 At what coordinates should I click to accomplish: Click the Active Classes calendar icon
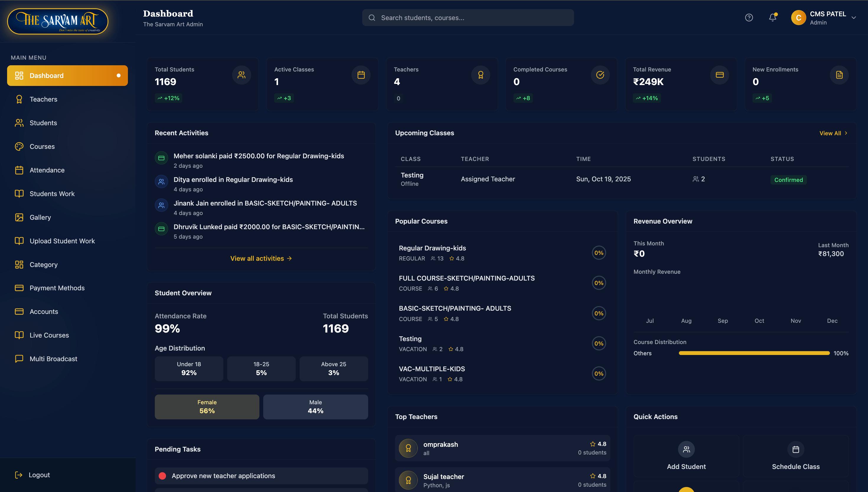(x=361, y=75)
